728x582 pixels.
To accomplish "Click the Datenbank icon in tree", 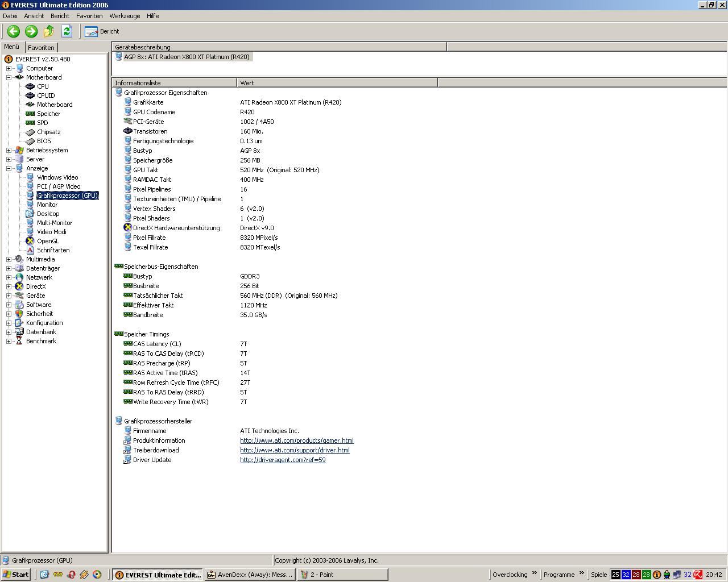I will coord(19,332).
